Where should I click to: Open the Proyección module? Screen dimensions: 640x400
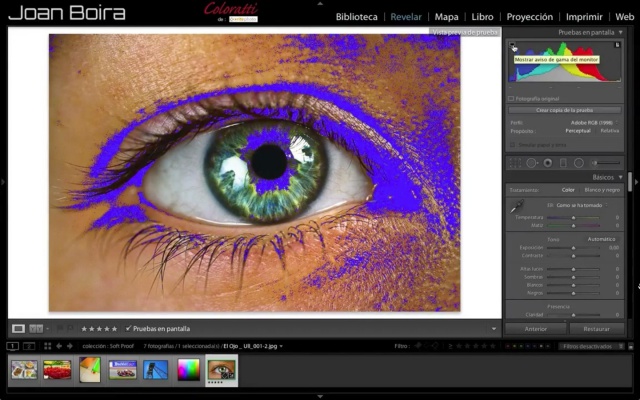[x=529, y=17]
